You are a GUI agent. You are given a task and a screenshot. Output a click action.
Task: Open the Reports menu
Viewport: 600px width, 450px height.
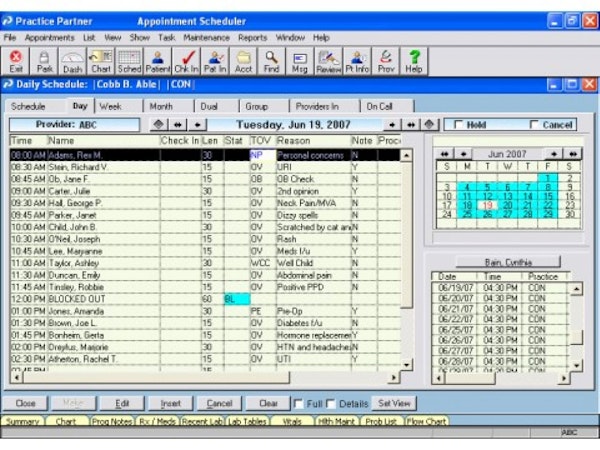point(253,38)
